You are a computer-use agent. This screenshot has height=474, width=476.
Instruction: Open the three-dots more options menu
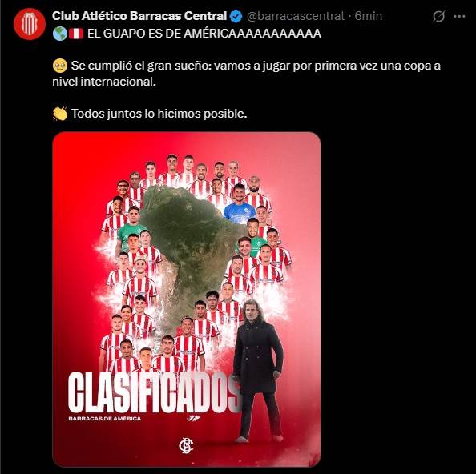(459, 16)
